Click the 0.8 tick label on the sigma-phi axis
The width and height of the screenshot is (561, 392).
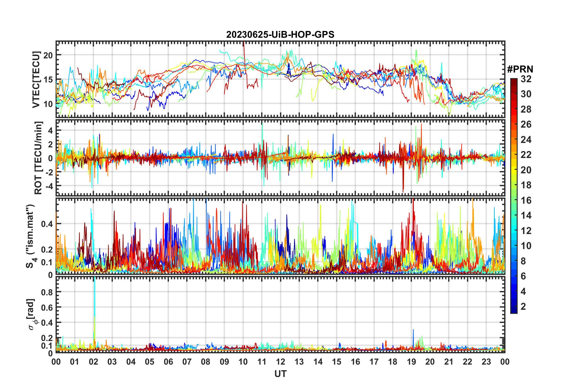tap(47, 292)
